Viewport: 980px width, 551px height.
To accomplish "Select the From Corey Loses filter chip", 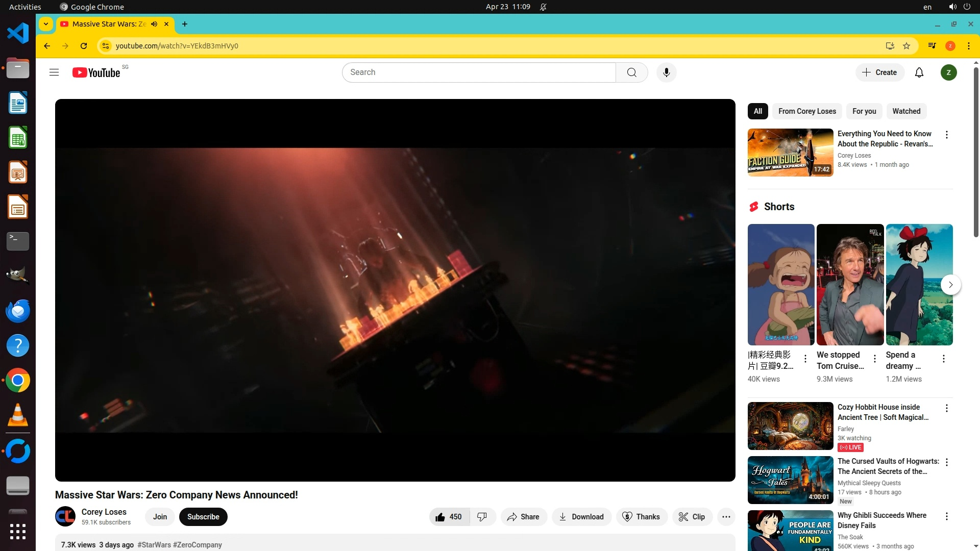I will click(x=807, y=111).
